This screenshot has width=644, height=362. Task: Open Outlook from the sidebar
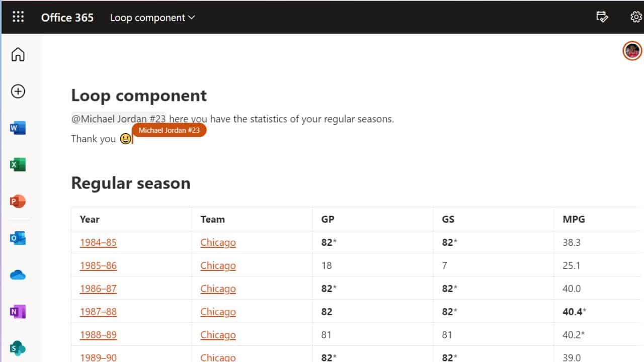pyautogui.click(x=18, y=238)
